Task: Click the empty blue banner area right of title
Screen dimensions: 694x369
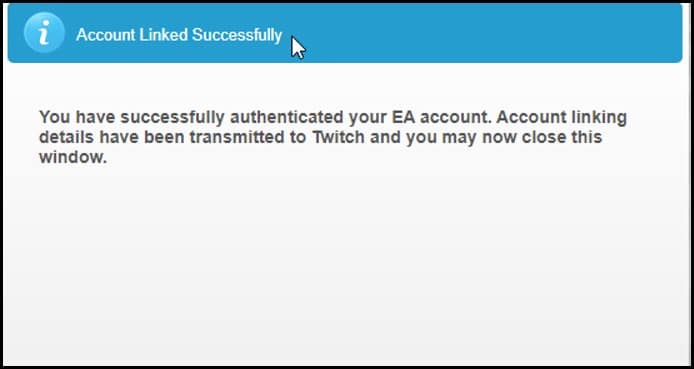Action: pyautogui.click(x=487, y=33)
